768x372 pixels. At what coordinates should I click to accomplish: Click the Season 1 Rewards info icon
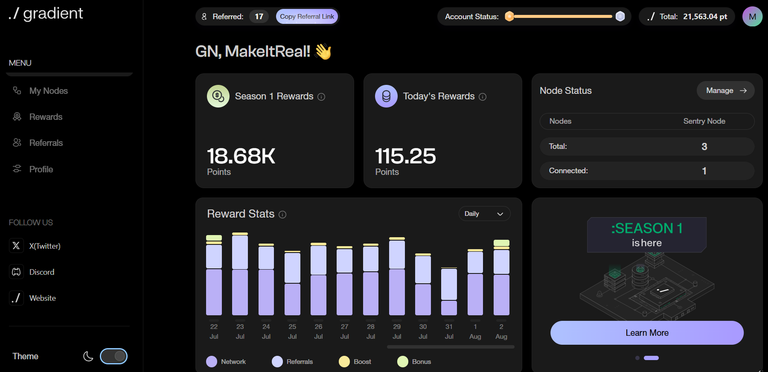321,97
